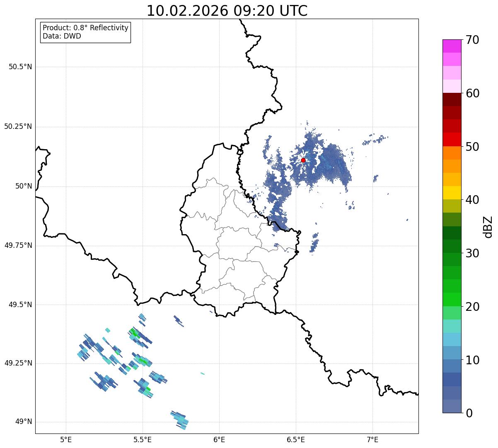The height and width of the screenshot is (448, 498).
Task: Click the '49.5°N' latitude label
Action: pos(20,305)
